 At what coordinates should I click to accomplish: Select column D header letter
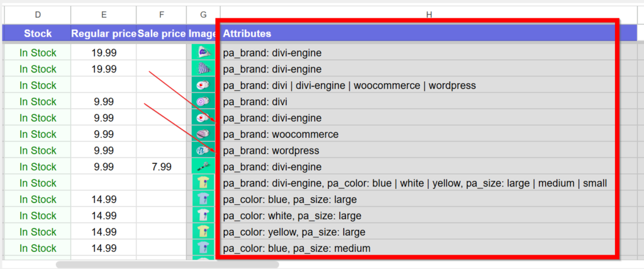point(38,15)
